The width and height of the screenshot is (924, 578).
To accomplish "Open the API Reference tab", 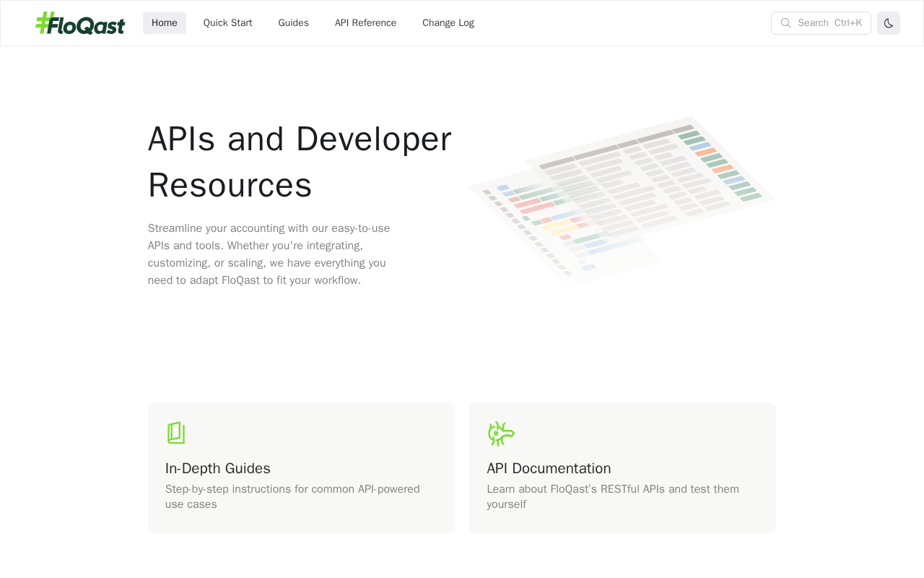I will coord(365,23).
